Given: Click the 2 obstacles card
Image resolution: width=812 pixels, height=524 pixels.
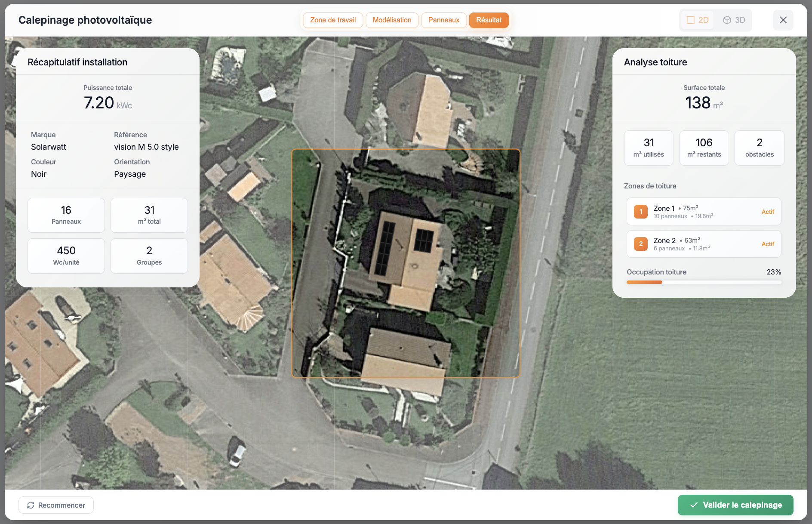Looking at the screenshot, I should [759, 148].
